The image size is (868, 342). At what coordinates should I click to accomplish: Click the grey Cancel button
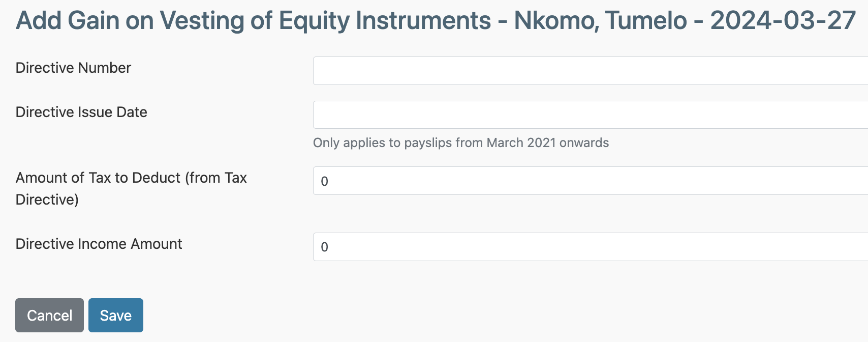click(x=49, y=316)
